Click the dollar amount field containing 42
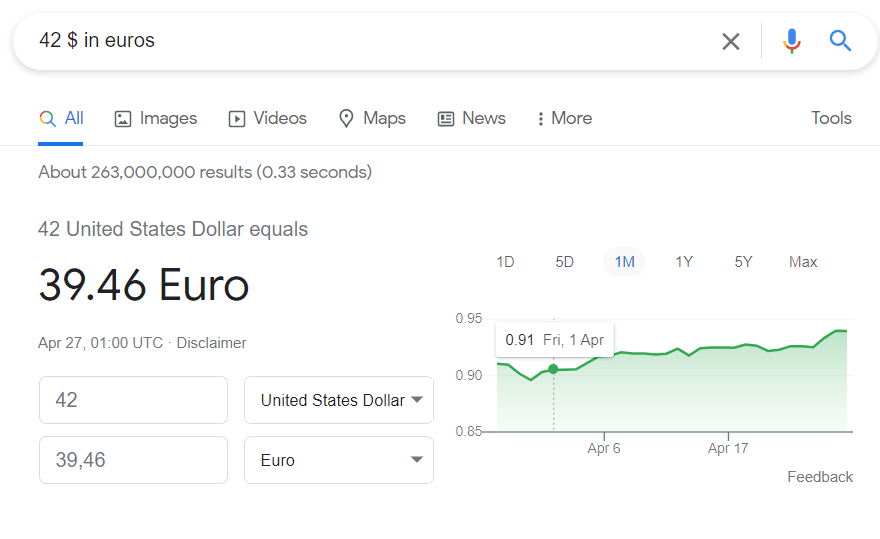This screenshot has width=880, height=539. tap(133, 400)
